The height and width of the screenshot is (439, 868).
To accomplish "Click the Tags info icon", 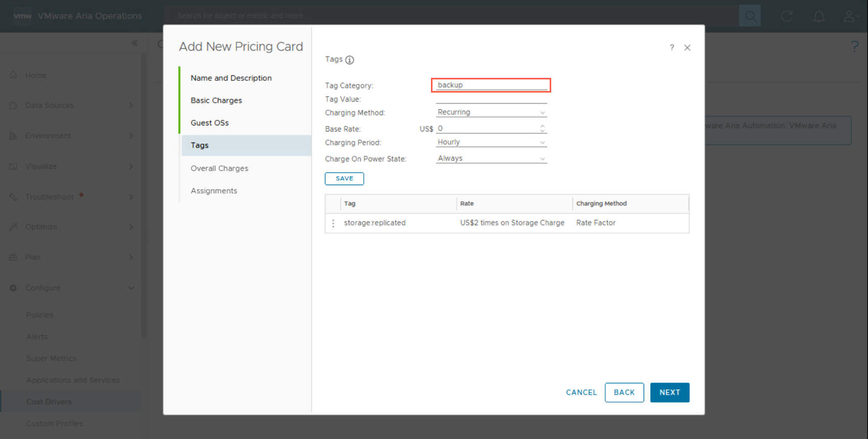I will coord(350,60).
